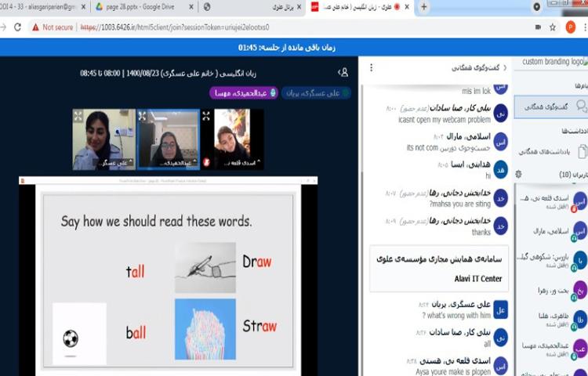Click the camera permission icon in address bar

538,27
